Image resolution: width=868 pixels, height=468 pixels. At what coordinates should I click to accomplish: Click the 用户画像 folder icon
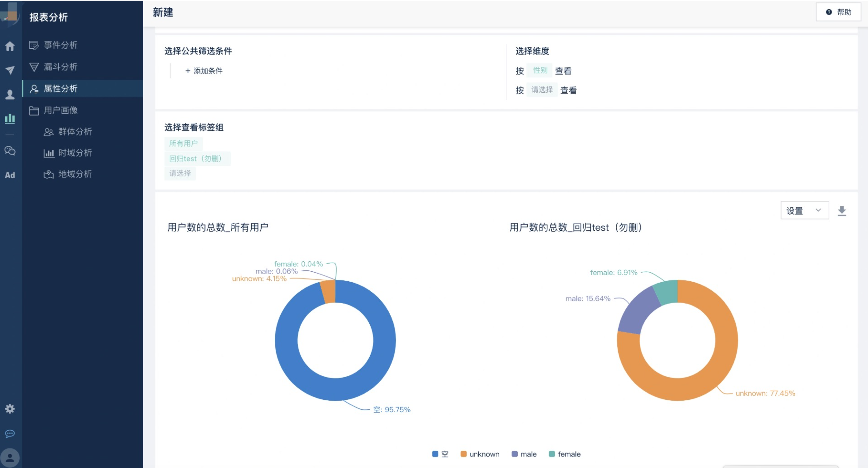34,111
